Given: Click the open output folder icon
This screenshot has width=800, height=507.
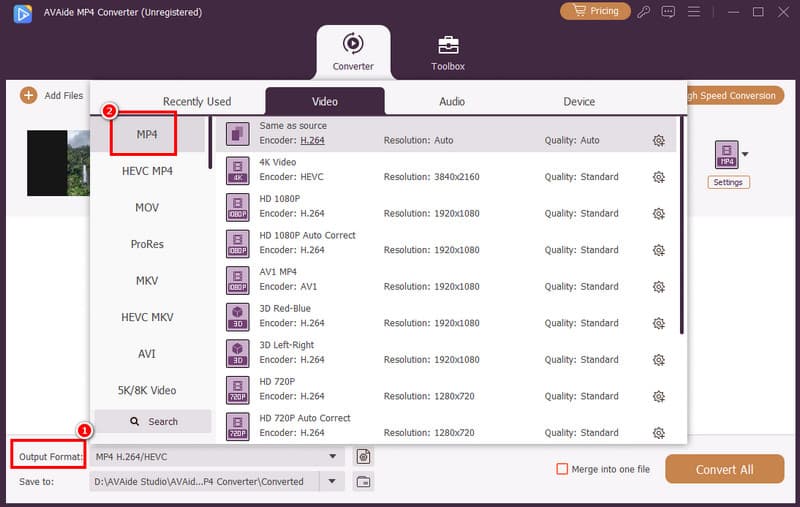Looking at the screenshot, I should click(x=364, y=481).
